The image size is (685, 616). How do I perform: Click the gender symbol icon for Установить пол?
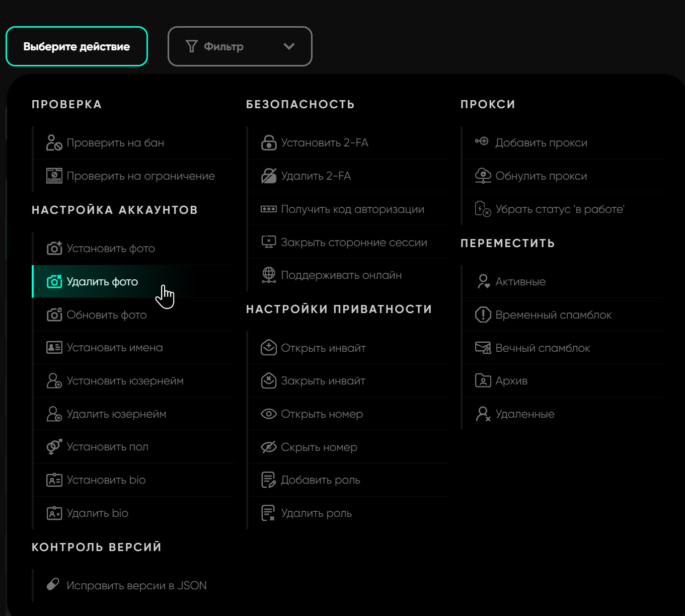(54, 447)
